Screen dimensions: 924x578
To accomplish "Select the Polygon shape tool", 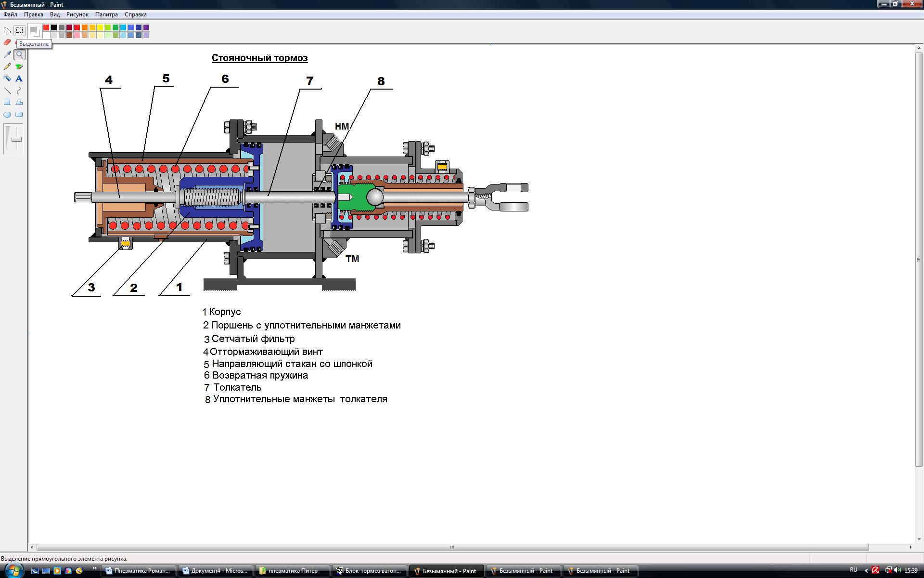I will 19,103.
